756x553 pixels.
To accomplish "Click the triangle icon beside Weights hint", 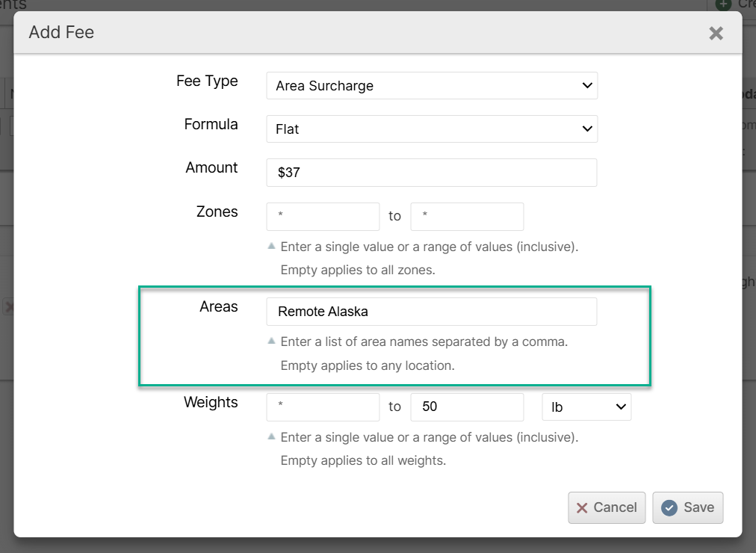I will tap(272, 436).
